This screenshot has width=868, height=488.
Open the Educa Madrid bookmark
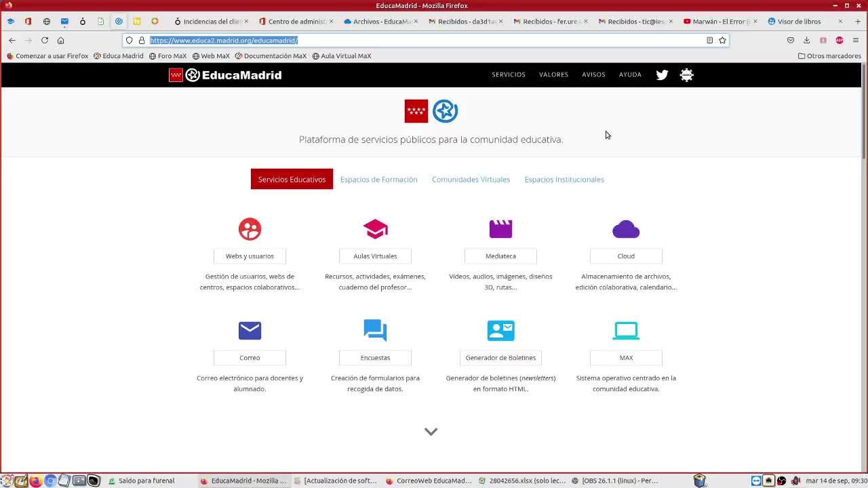point(119,56)
